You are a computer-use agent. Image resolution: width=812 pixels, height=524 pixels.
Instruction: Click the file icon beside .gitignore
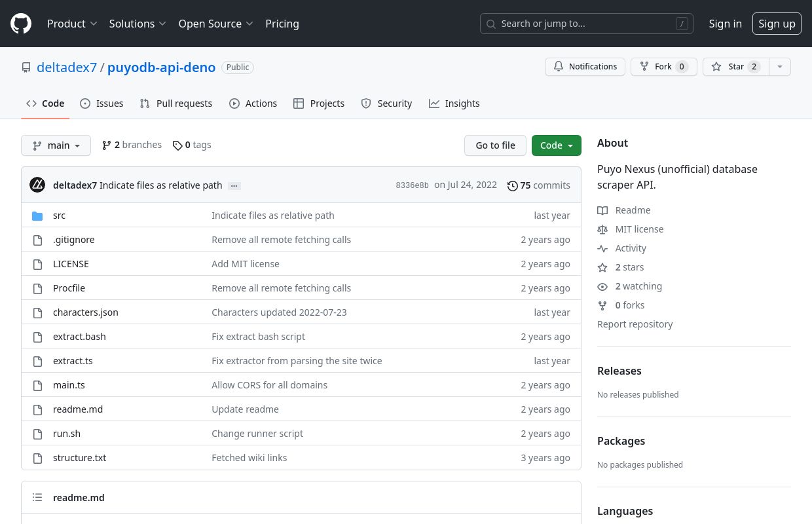(37, 240)
